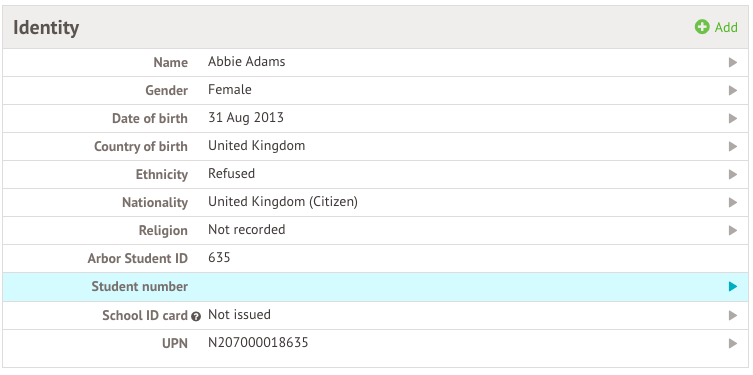Click the Country of birth row arrow
Image resolution: width=753 pixels, height=375 pixels.
click(x=732, y=146)
